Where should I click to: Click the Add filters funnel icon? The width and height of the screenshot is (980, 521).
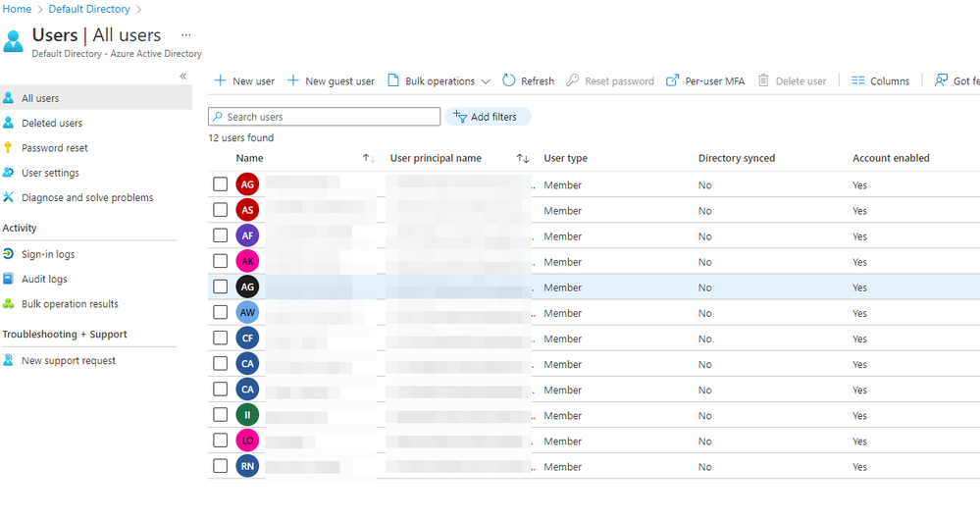pyautogui.click(x=460, y=117)
